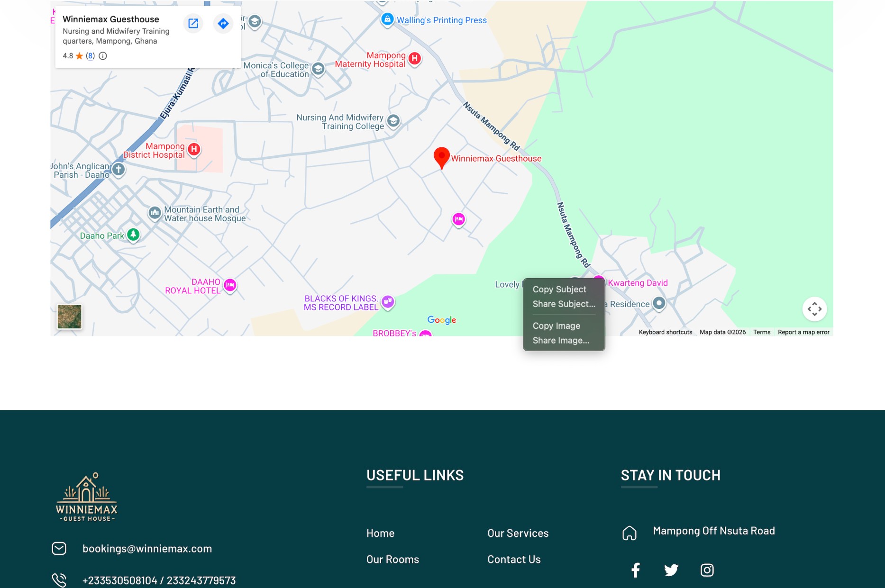The image size is (885, 588).
Task: Click the Daaho Park green marker
Action: pos(134,235)
